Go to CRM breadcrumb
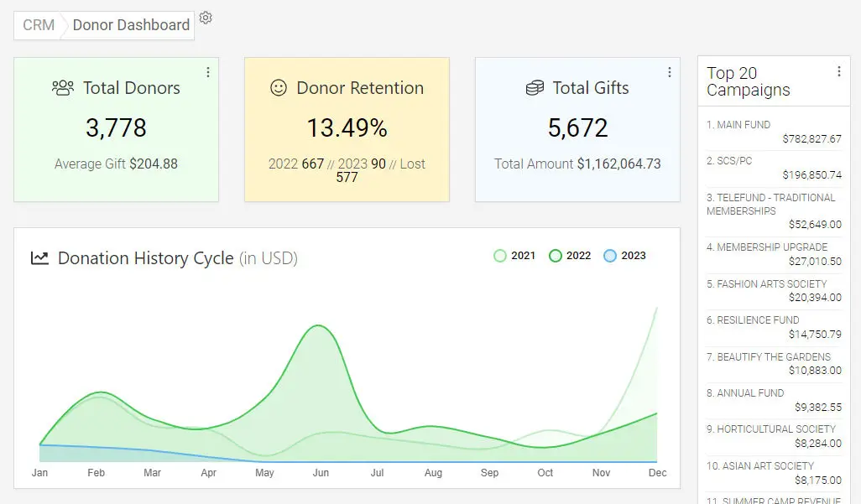The image size is (861, 504). click(39, 25)
